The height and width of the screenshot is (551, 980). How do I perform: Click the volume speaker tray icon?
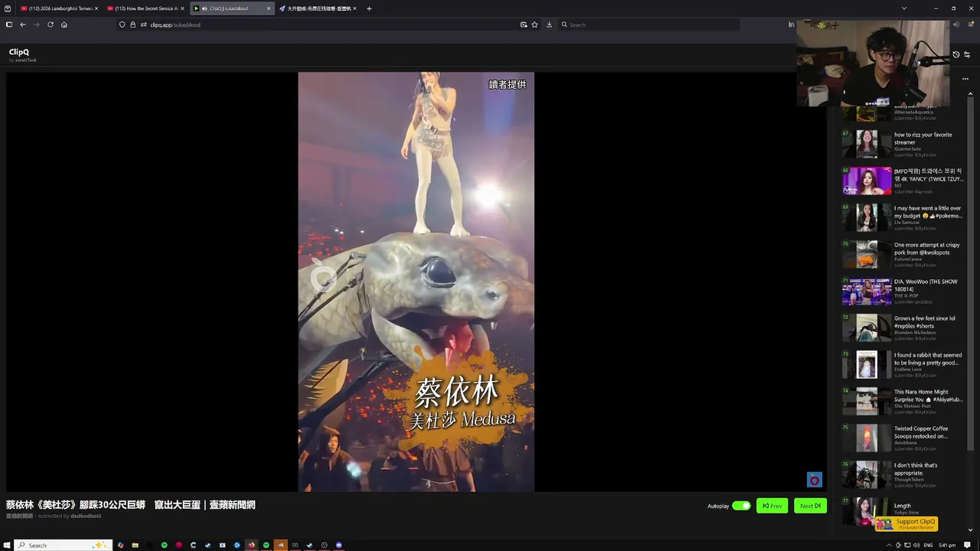[916, 545]
